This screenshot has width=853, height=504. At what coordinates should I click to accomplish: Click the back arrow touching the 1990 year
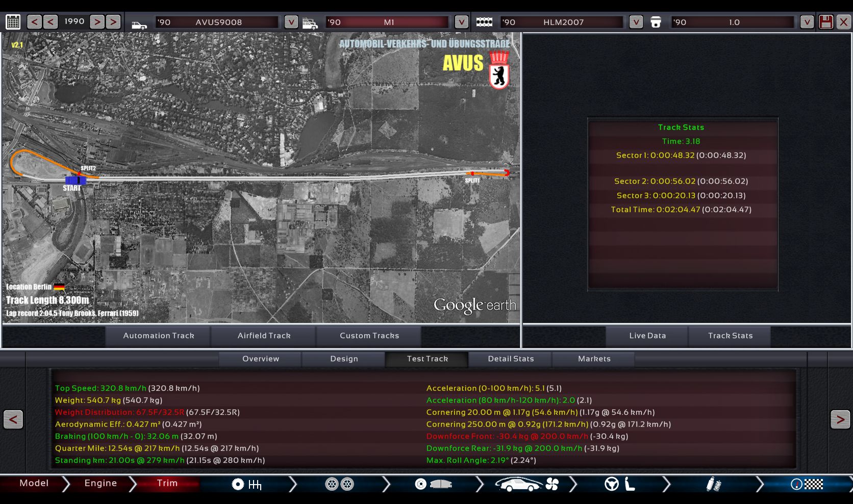[x=50, y=22]
